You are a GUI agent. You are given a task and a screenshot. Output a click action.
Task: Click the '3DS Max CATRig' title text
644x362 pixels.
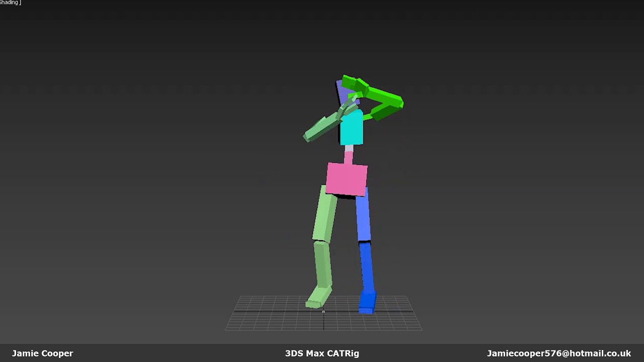coord(322,353)
